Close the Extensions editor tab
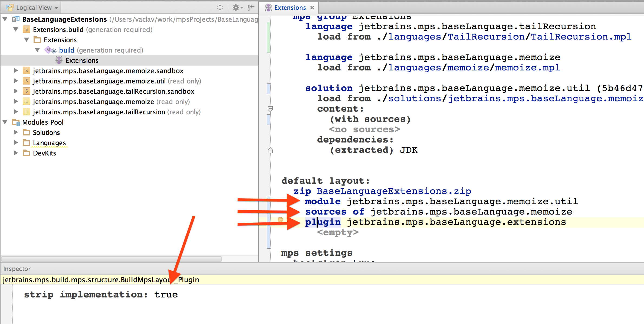Image resolution: width=644 pixels, height=324 pixels. (312, 8)
